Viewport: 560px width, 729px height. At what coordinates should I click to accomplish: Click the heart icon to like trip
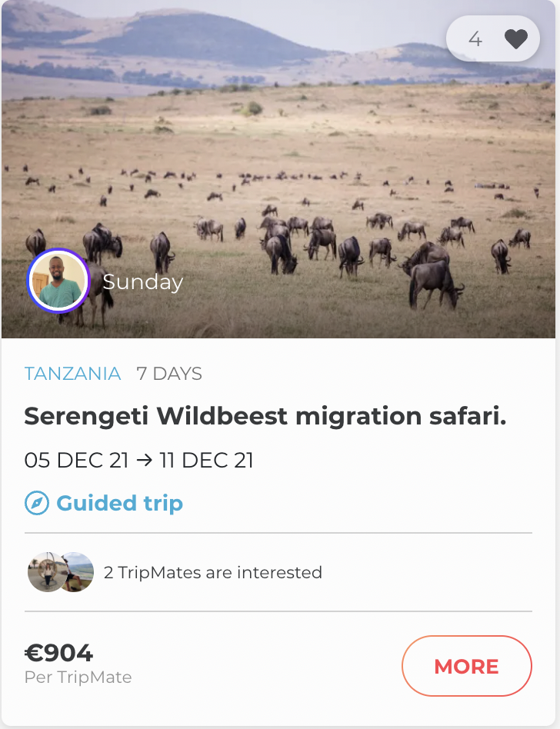tap(516, 38)
